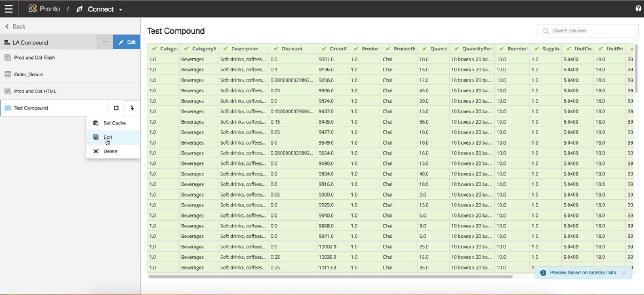Click the Pronto logo icon
The image size is (644, 295).
[x=32, y=9]
